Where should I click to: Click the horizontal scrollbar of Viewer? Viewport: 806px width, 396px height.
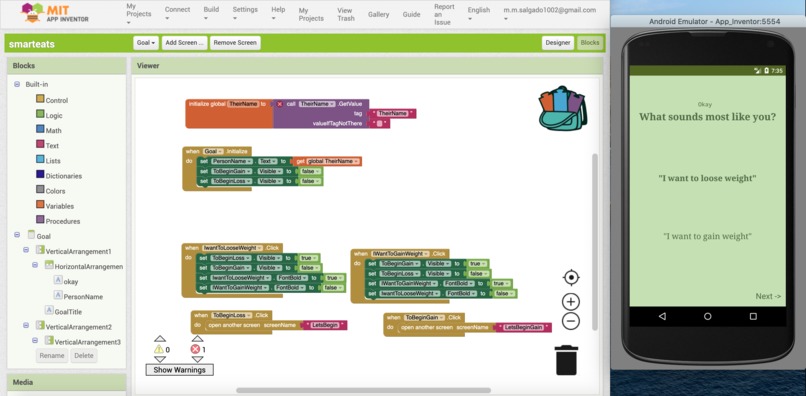click(x=363, y=390)
